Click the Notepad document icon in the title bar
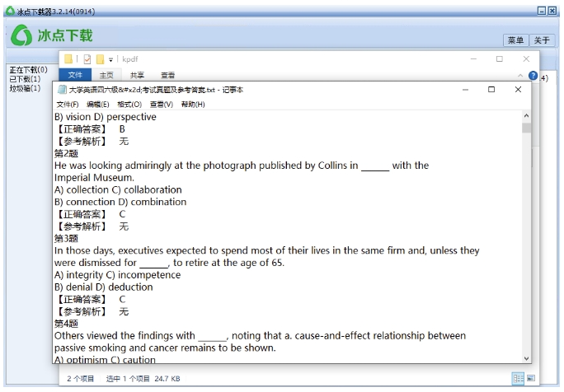Image resolution: width=564 pixels, height=392 pixels. [62, 90]
